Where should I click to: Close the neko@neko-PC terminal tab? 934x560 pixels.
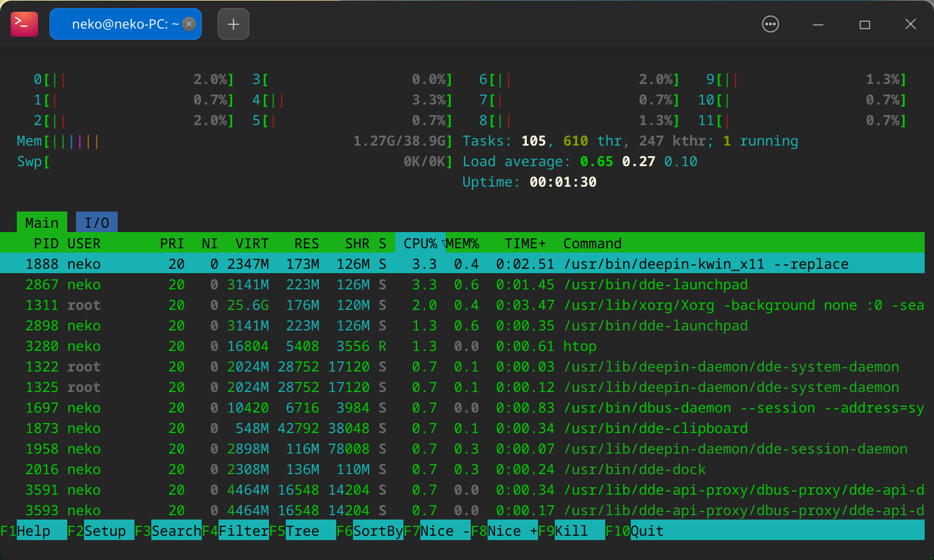coord(189,24)
